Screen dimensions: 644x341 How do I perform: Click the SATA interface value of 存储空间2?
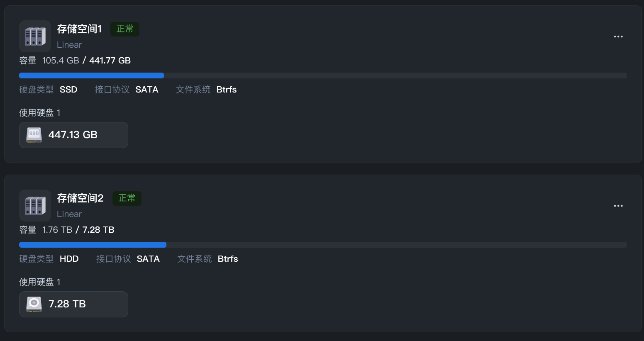coord(148,259)
